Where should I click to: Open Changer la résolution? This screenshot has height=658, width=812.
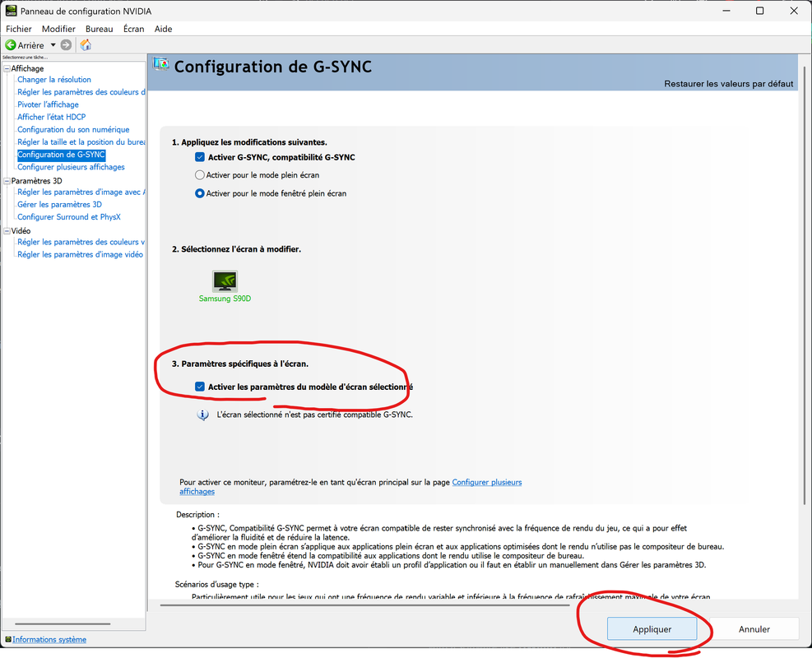54,79
